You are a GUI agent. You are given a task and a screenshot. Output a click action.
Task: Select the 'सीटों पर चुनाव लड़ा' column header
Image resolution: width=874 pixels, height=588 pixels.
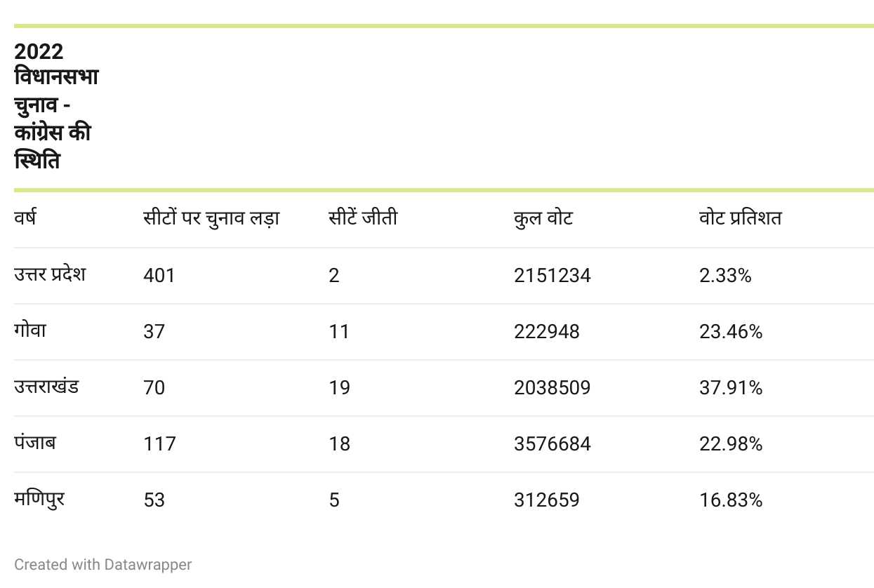point(211,218)
